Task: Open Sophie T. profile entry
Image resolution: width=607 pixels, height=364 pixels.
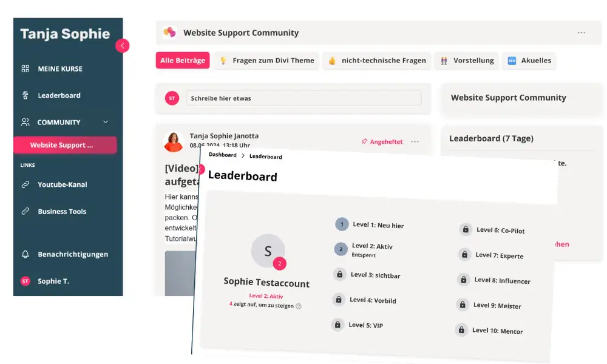Action: [x=53, y=281]
